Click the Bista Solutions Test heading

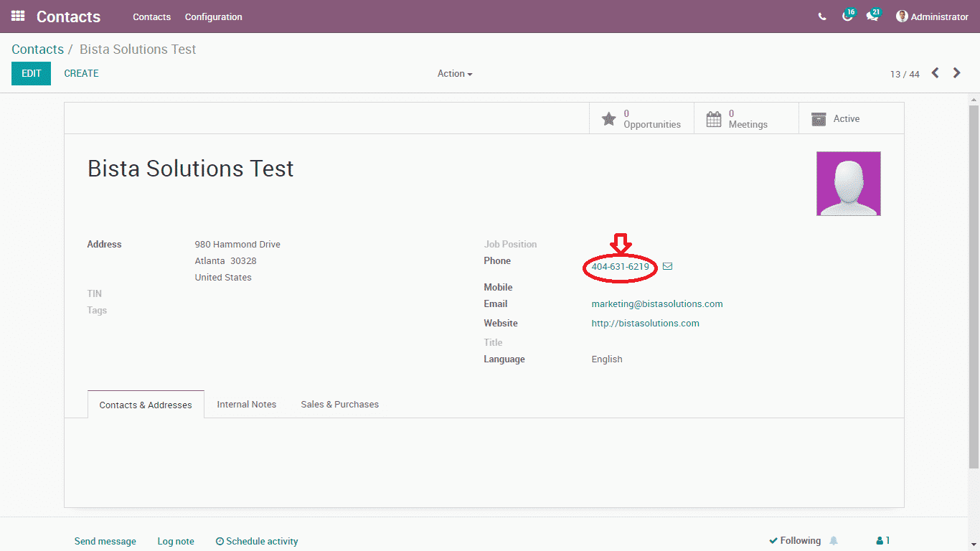[191, 169]
